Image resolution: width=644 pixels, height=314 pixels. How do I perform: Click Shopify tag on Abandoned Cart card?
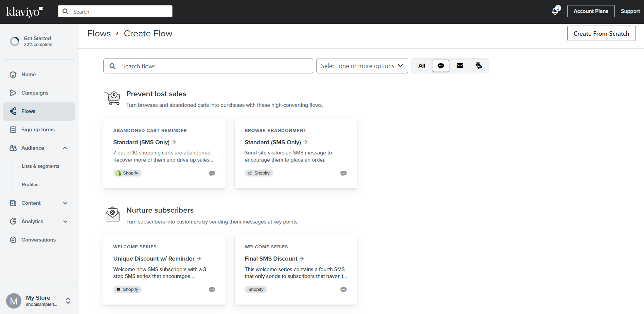click(127, 173)
